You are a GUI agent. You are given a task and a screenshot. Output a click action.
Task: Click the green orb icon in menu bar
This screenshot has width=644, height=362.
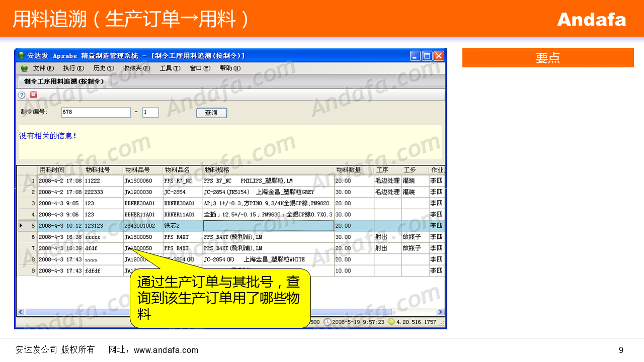24,68
